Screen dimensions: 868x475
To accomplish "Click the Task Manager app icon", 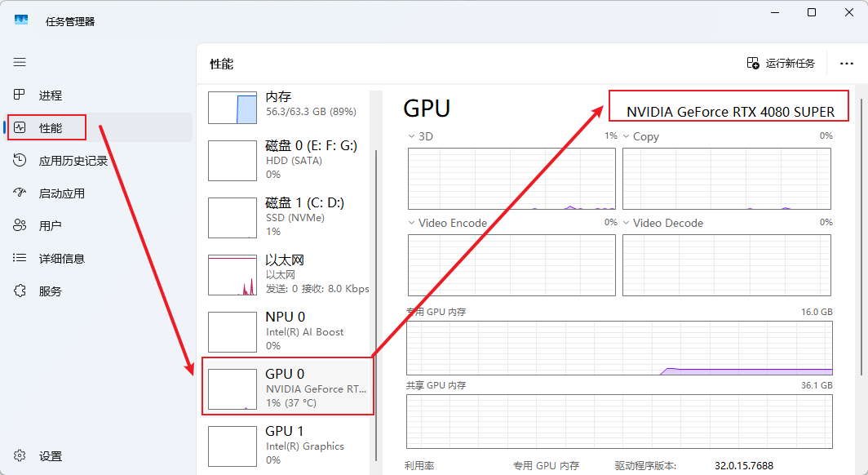I will 21,20.
